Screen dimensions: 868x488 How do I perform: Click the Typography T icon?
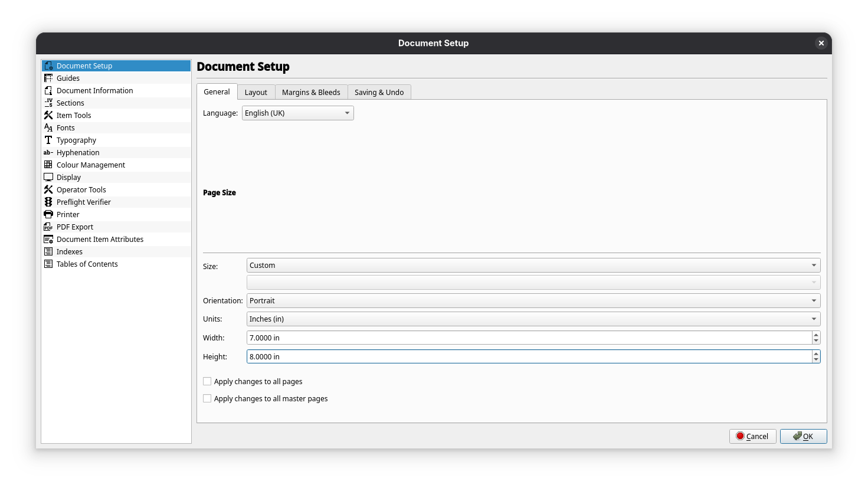tap(48, 140)
